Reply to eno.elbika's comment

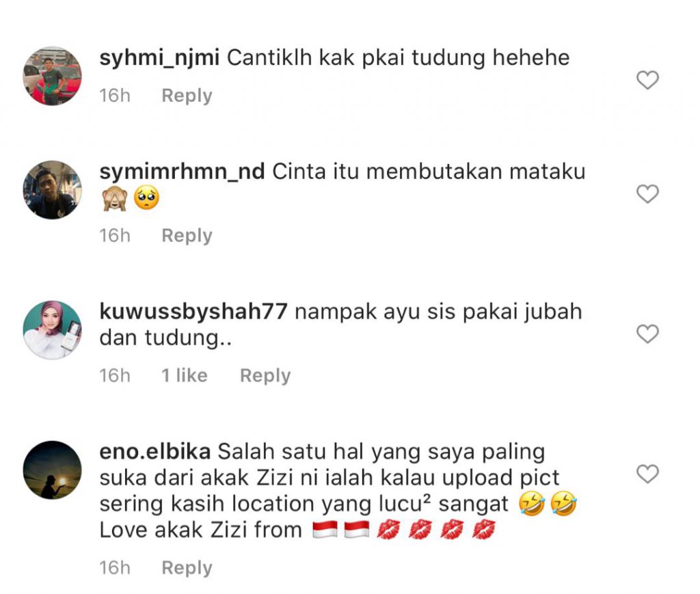point(187,568)
